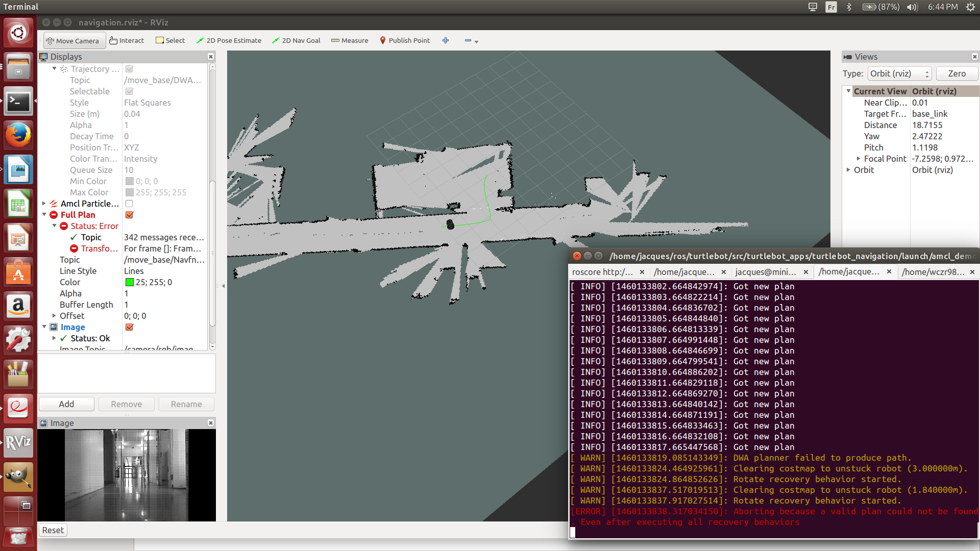
Task: Click the Add display button
Action: coord(66,404)
